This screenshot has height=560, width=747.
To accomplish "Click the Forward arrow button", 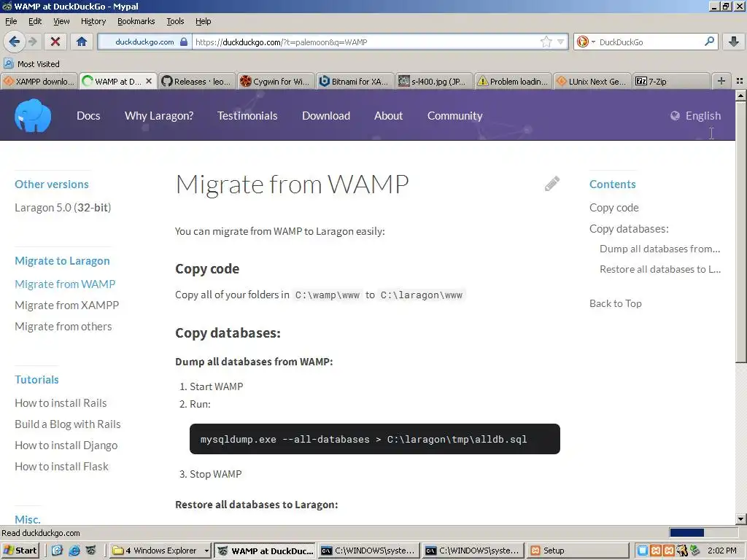I will coord(32,42).
